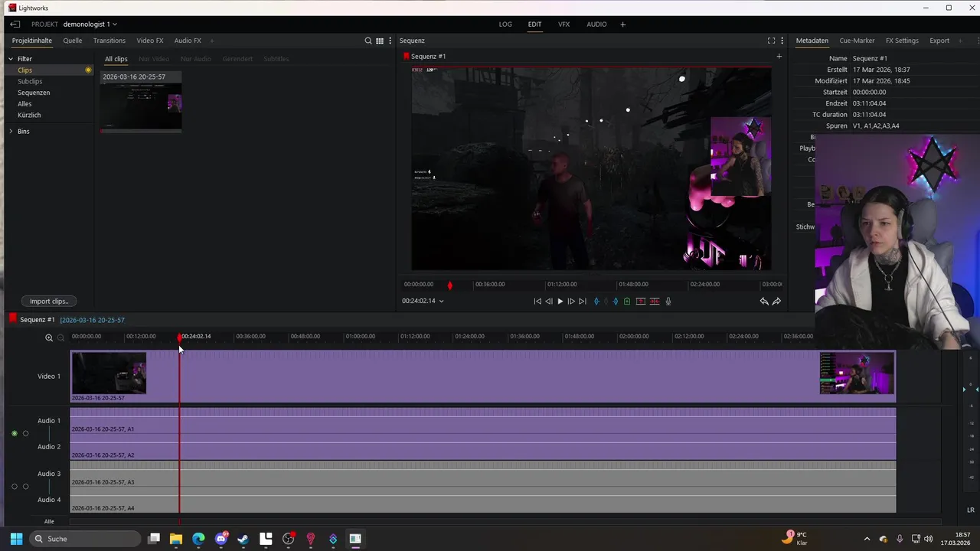Switch clips to tile view icon
The image size is (980, 551).
pos(379,41)
